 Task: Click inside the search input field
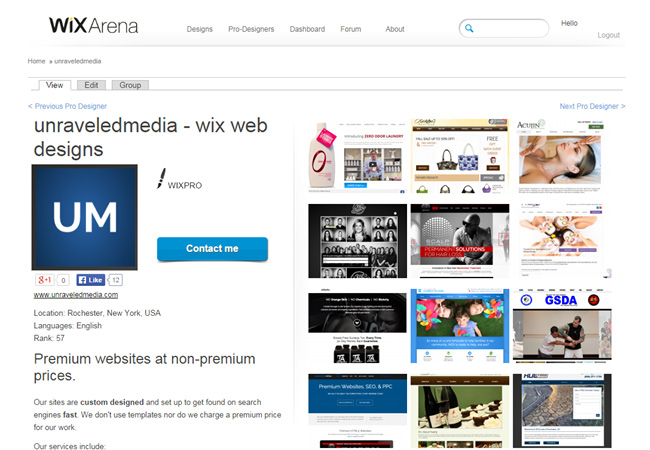pyautogui.click(x=512, y=29)
